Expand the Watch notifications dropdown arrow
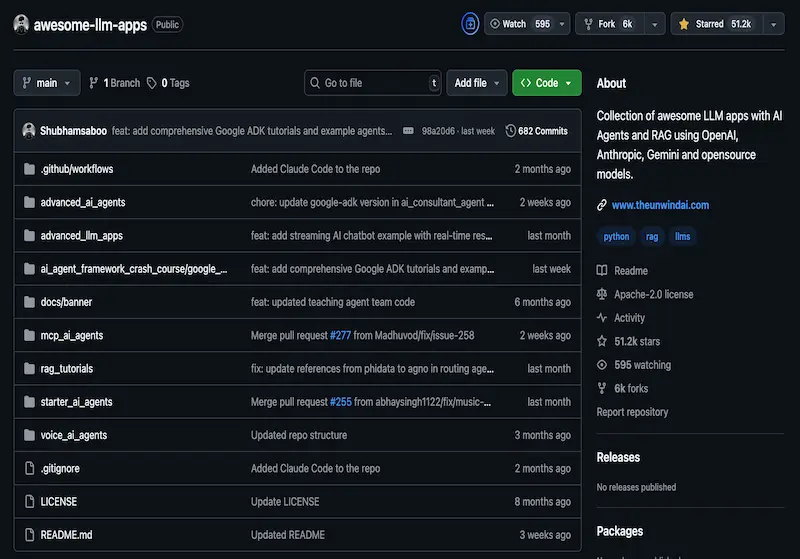The height and width of the screenshot is (559, 800). coord(562,24)
